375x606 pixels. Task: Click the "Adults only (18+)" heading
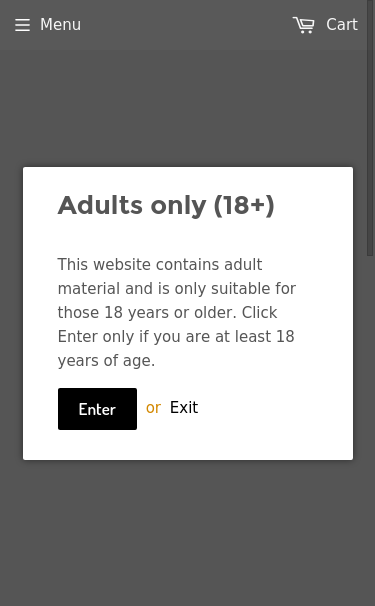[166, 205]
